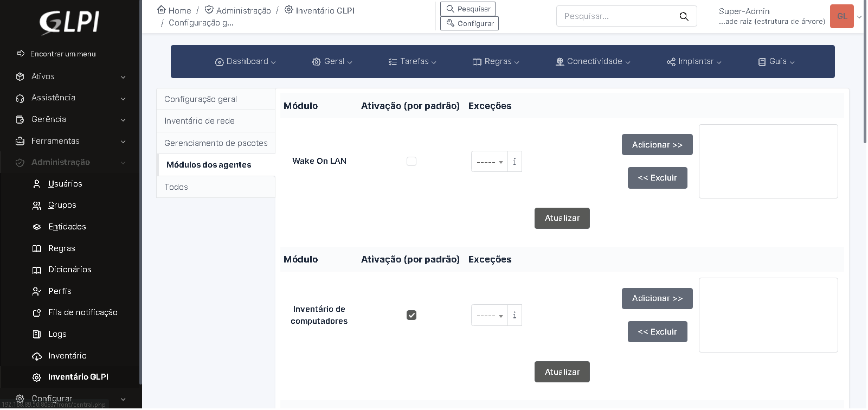This screenshot has width=868, height=410.
Task: Open the Inventário GLPI breadcrumb link
Action: 319,10
